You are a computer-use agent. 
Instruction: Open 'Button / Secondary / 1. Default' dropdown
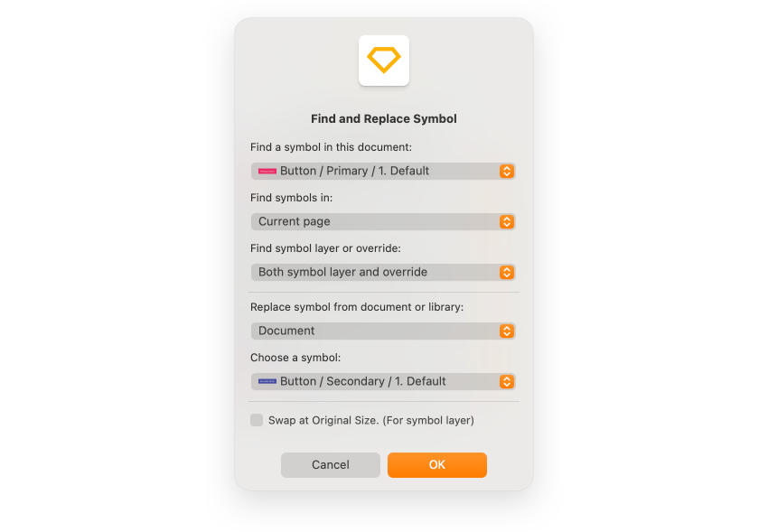pyautogui.click(x=383, y=381)
